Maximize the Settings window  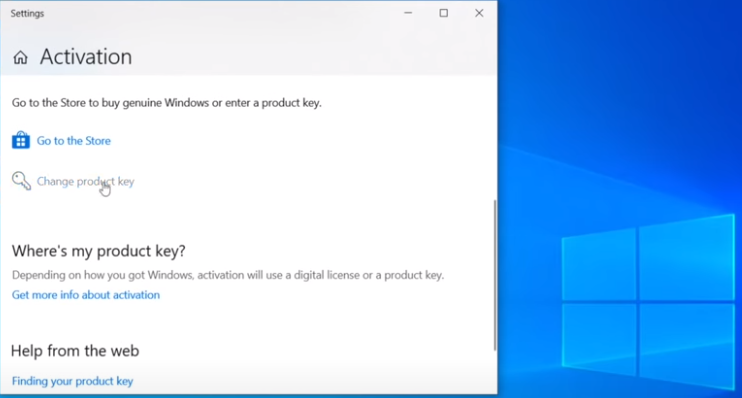[x=443, y=13]
